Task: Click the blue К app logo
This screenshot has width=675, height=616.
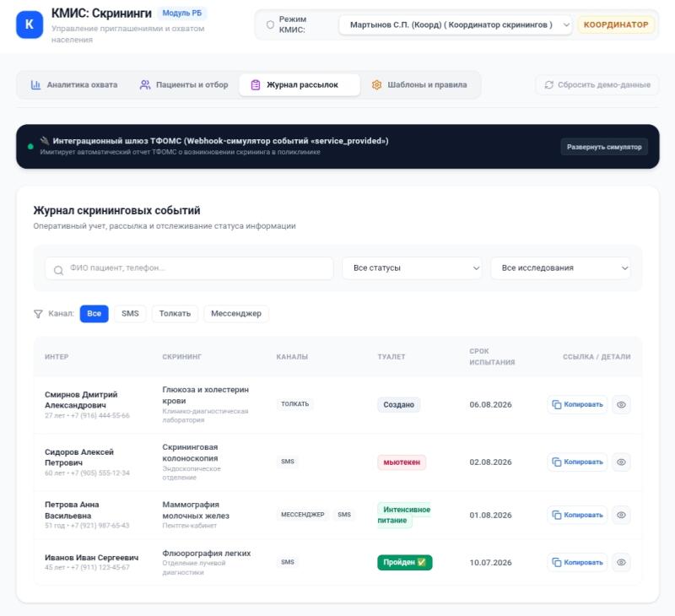Action: (30, 24)
